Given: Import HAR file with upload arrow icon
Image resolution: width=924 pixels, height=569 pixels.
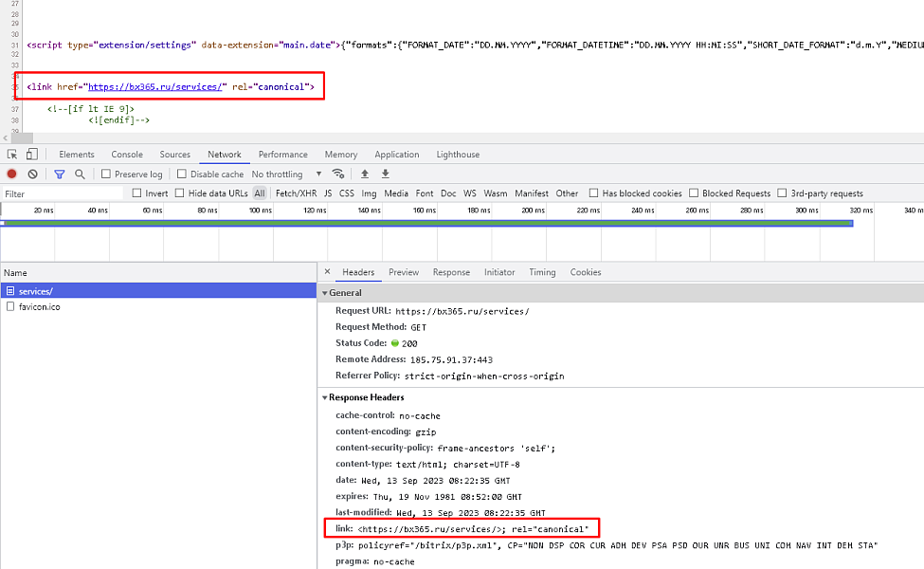Looking at the screenshot, I should pyautogui.click(x=365, y=174).
